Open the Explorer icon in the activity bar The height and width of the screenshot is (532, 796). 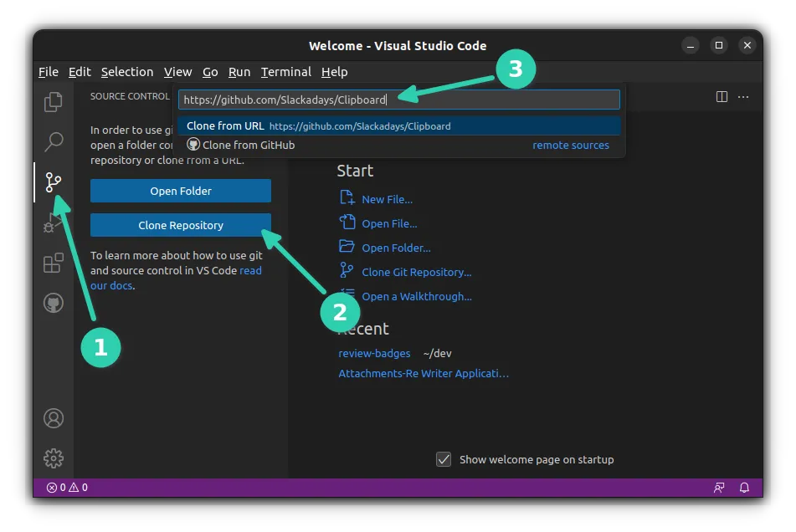tap(53, 101)
